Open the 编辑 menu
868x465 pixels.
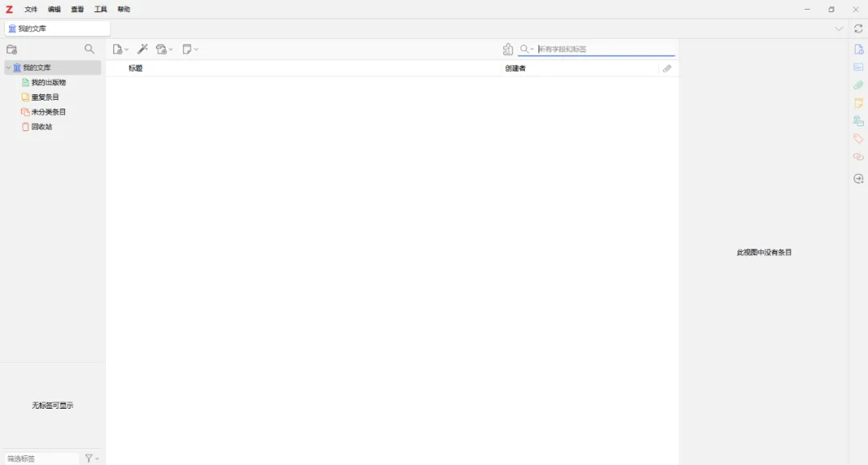[x=55, y=10]
